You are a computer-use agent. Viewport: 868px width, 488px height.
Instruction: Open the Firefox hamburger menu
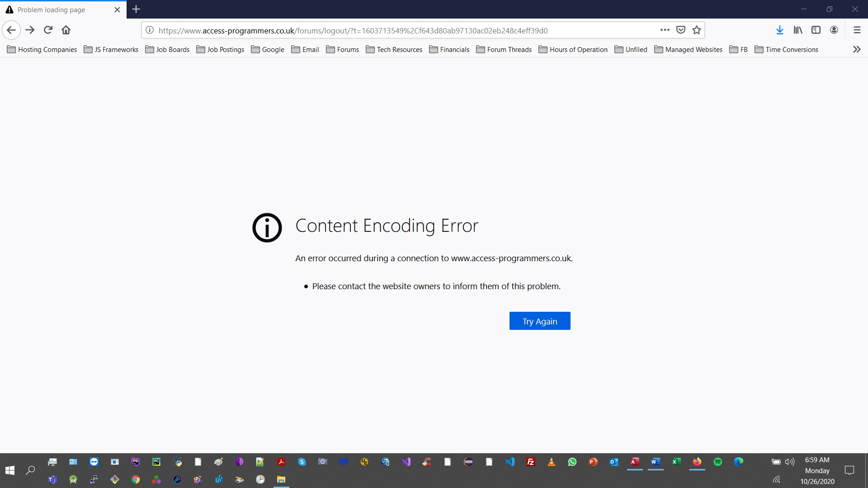tap(857, 30)
